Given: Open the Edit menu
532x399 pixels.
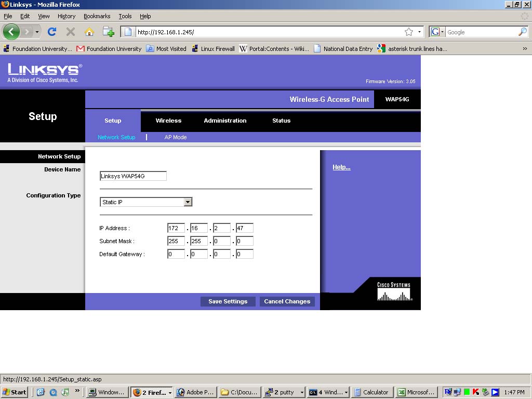Looking at the screenshot, I should tap(25, 16).
